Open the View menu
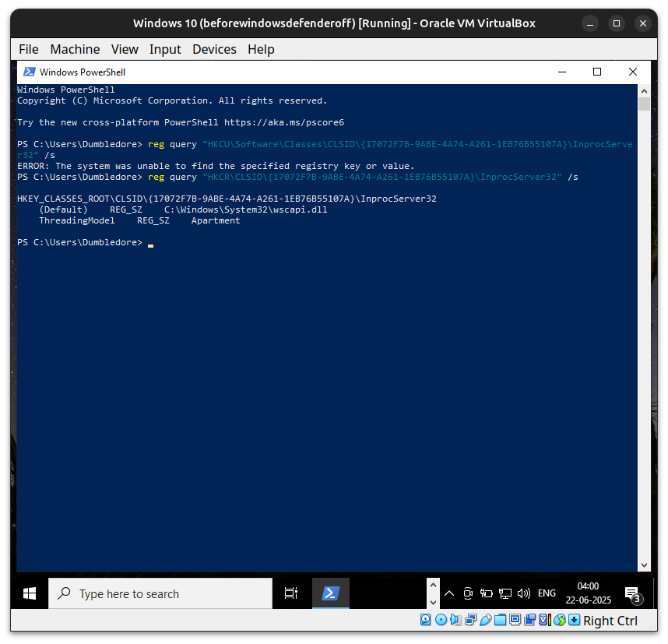This screenshot has width=668, height=644. tap(125, 49)
